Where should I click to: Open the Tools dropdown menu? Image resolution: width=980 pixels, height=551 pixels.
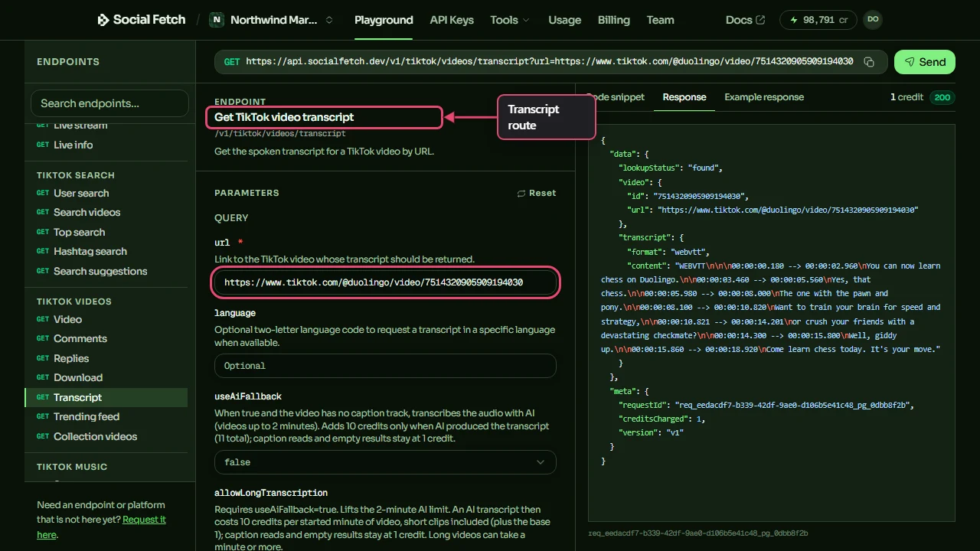[x=510, y=20]
